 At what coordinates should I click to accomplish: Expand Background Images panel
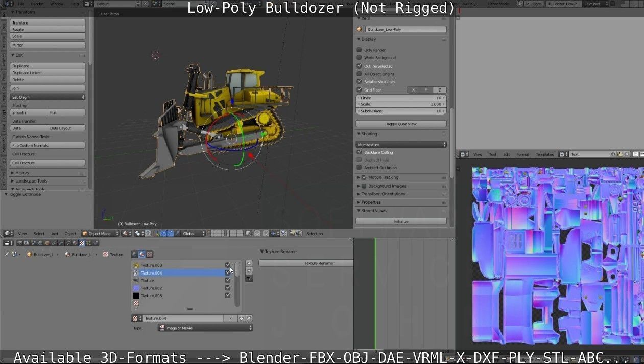pyautogui.click(x=387, y=186)
